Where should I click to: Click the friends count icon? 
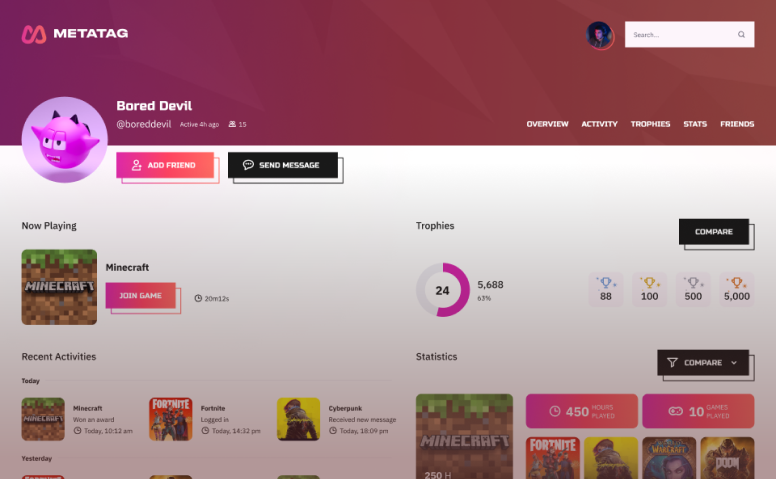232,124
